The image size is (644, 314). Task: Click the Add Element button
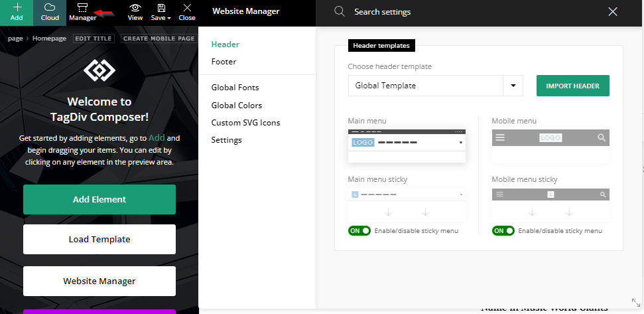click(99, 199)
